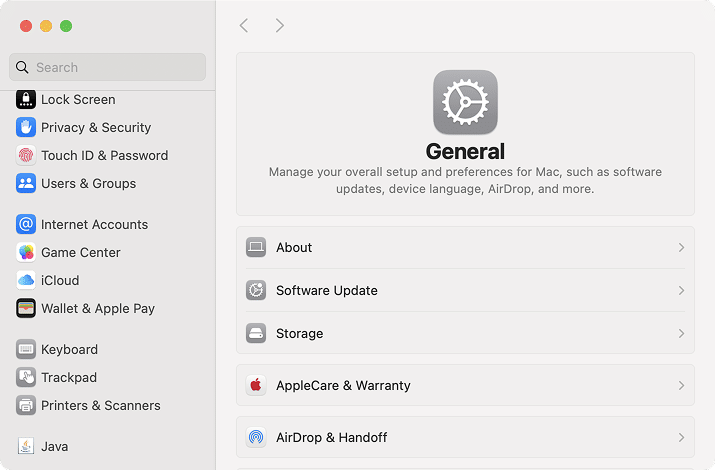Select Touch ID & Password label
715x470 pixels.
(104, 155)
